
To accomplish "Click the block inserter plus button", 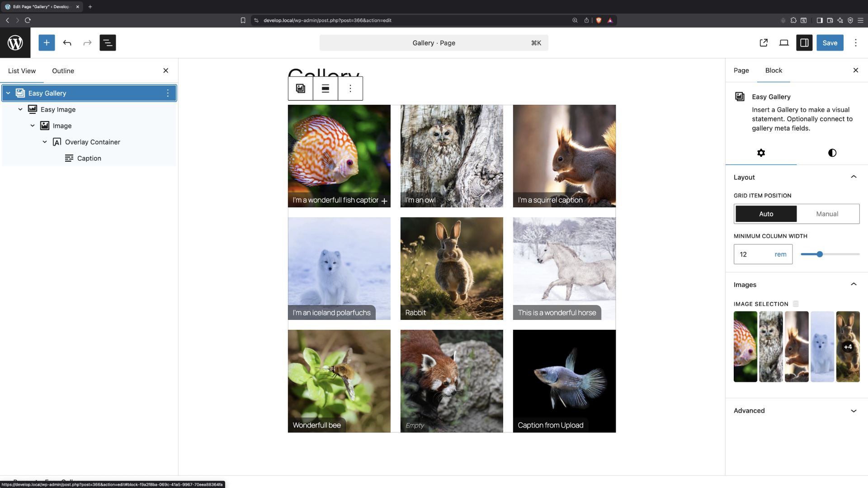I will [x=47, y=43].
